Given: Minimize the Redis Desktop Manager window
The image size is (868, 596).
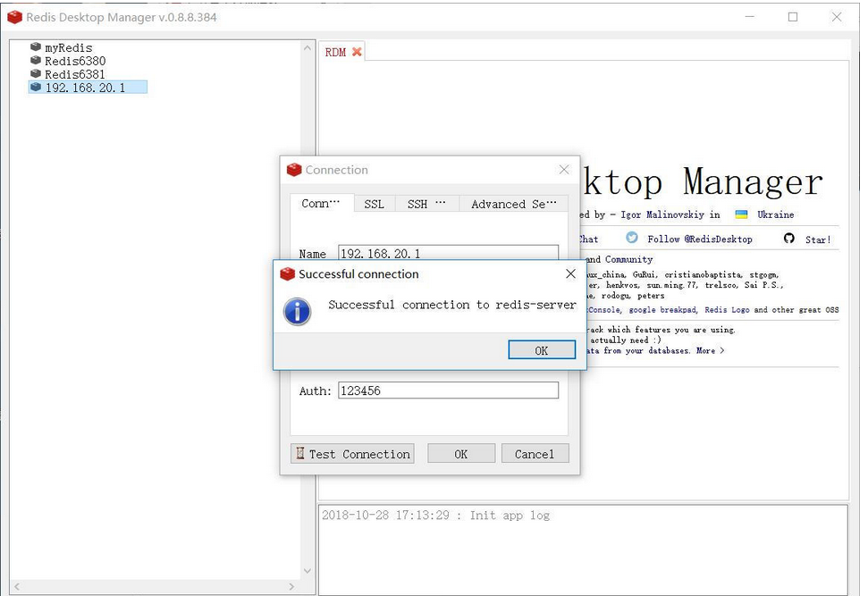Looking at the screenshot, I should coord(749,17).
